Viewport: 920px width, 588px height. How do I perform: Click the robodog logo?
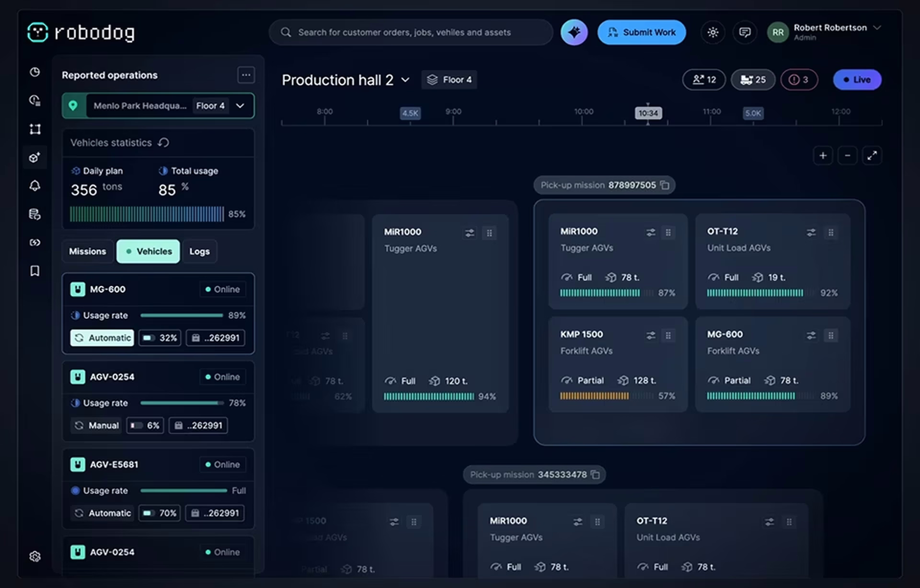81,32
